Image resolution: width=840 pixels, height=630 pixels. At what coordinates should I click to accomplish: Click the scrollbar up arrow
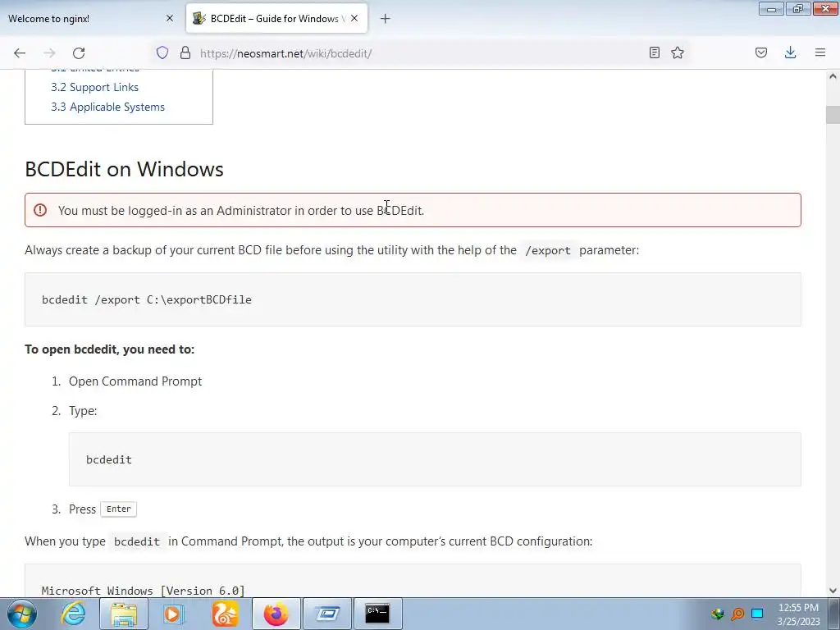pyautogui.click(x=833, y=76)
